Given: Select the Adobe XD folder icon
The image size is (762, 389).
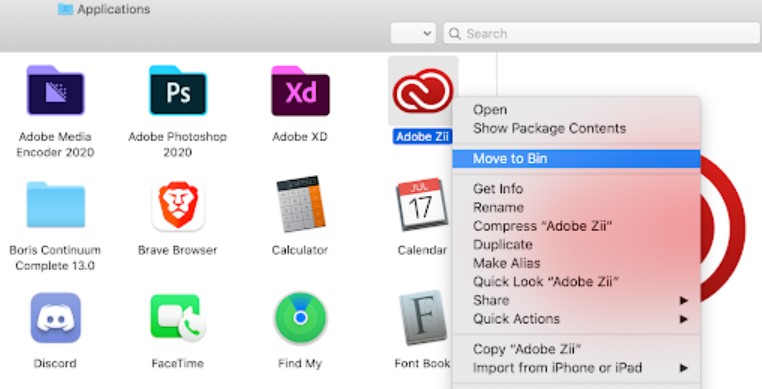Looking at the screenshot, I should click(x=300, y=90).
